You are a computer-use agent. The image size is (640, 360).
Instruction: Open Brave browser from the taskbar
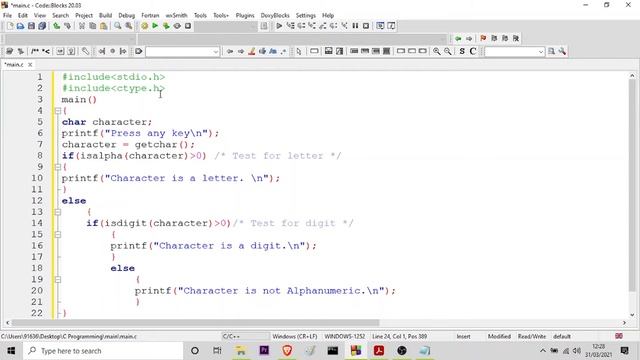[x=287, y=351]
